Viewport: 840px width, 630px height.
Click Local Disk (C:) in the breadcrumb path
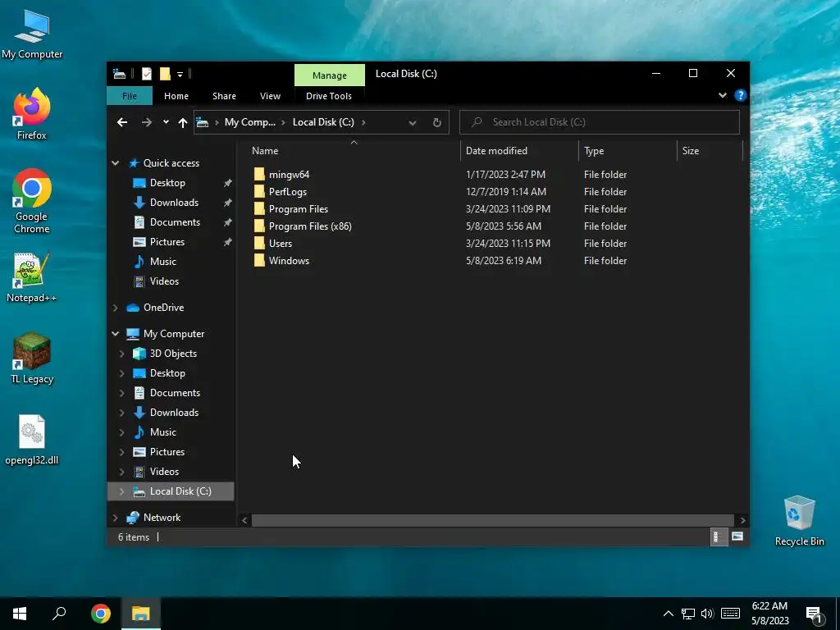click(323, 122)
